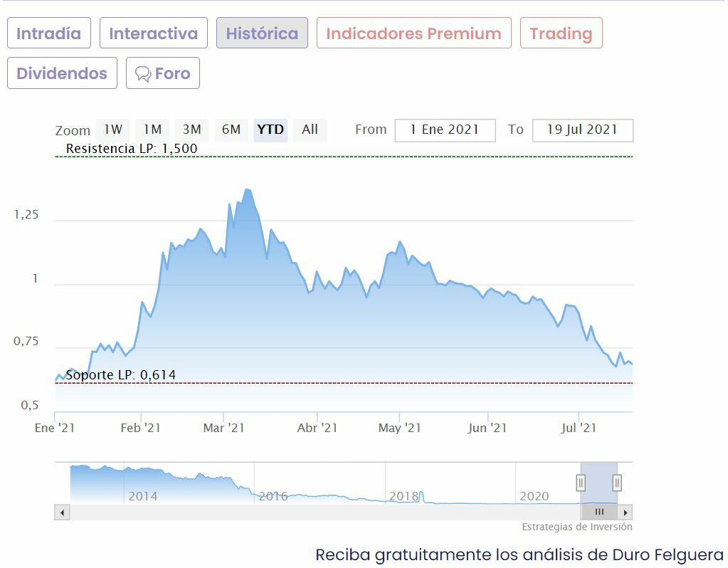
Task: Select the 1M zoom range
Action: tap(152, 130)
